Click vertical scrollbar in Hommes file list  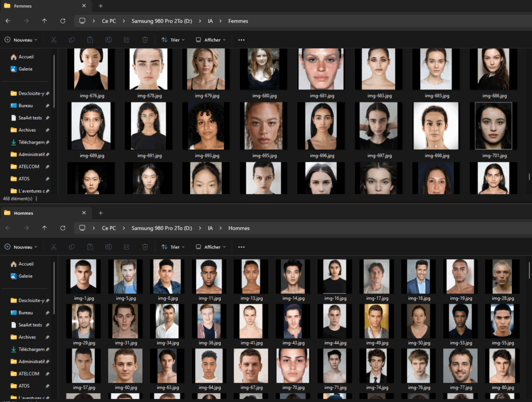point(529,270)
